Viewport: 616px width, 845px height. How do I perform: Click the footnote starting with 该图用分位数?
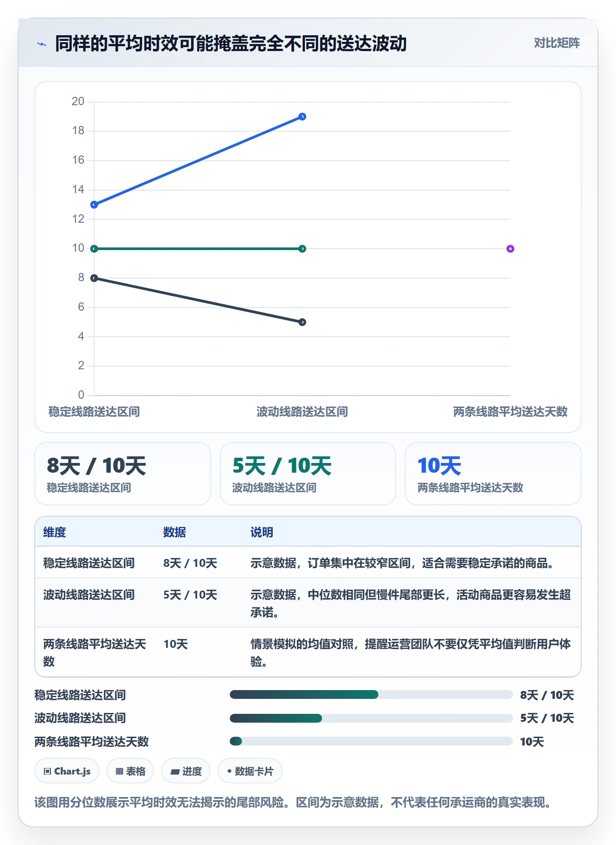coord(293,802)
